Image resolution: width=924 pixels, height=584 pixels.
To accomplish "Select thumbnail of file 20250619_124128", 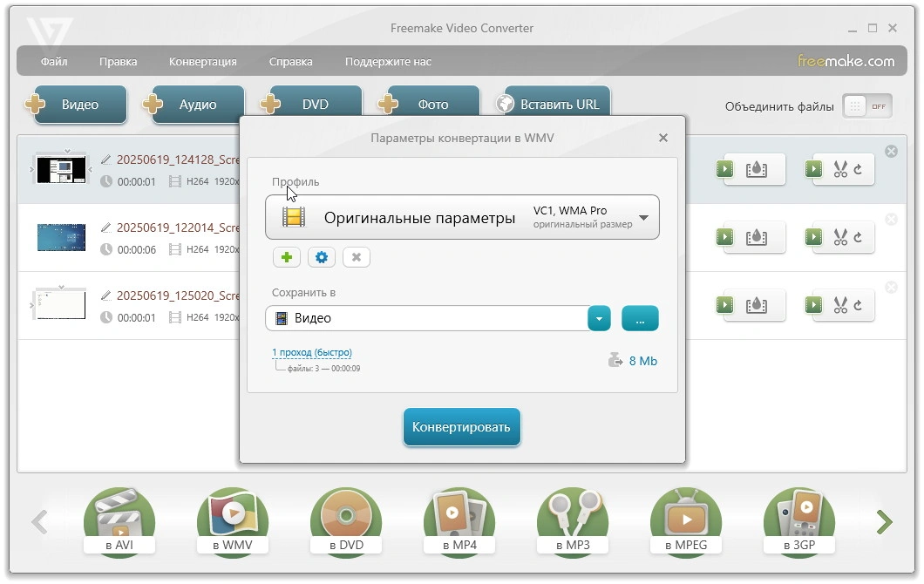I will 61,170.
